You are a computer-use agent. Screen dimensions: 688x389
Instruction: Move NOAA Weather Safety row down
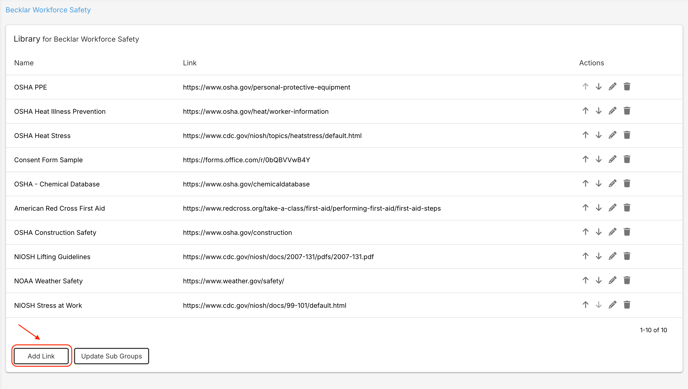pos(598,280)
